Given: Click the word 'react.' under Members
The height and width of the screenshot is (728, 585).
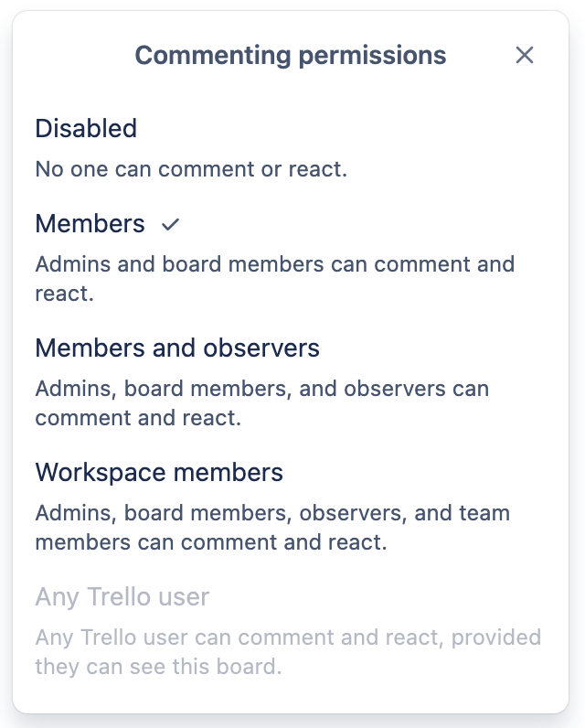Looking at the screenshot, I should coord(65,294).
